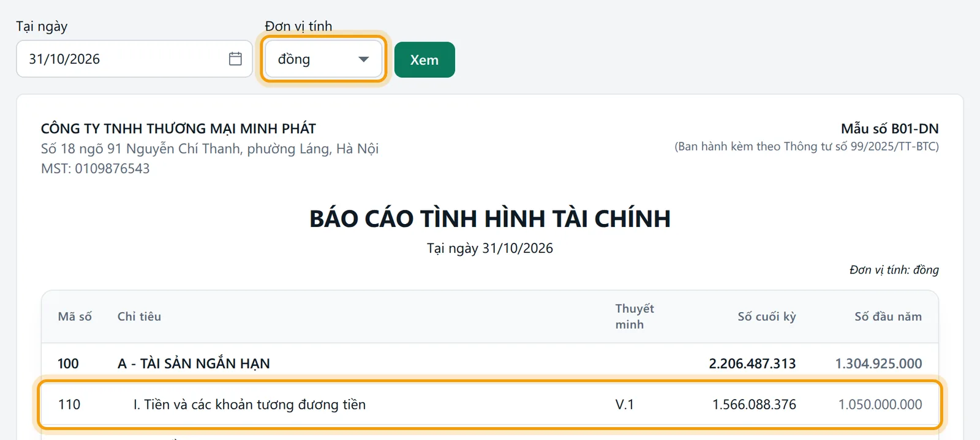Click the Số cuối kỳ column header
This screenshot has height=440, width=980.
pos(767,316)
